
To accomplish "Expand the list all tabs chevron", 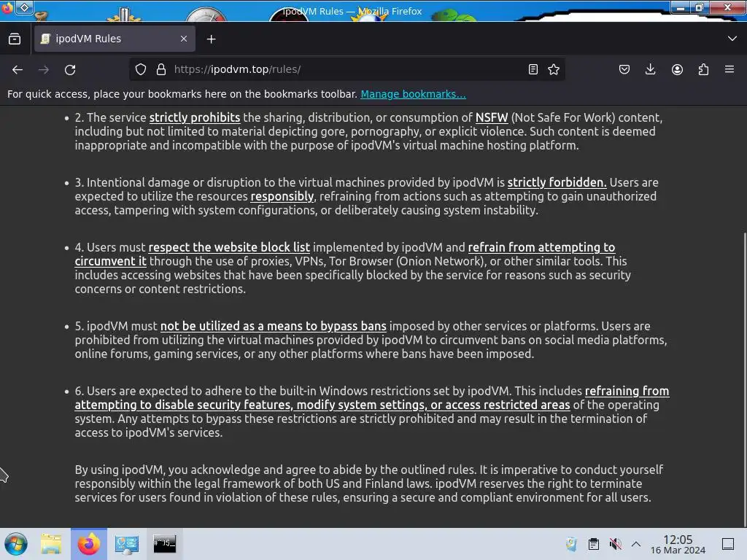I will tap(732, 39).
